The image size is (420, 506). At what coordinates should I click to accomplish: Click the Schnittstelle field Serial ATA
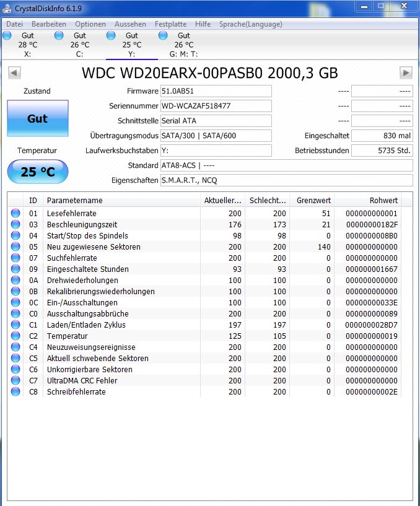(x=216, y=121)
